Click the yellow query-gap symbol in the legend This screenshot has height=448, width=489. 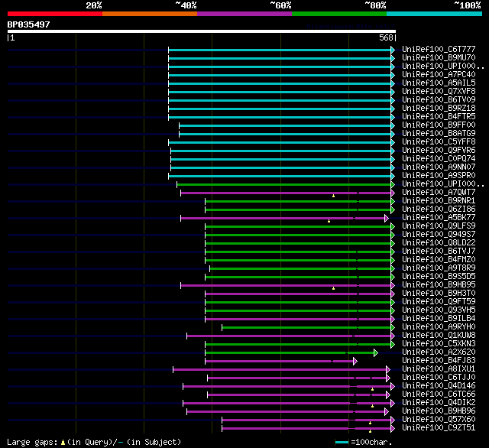click(63, 442)
